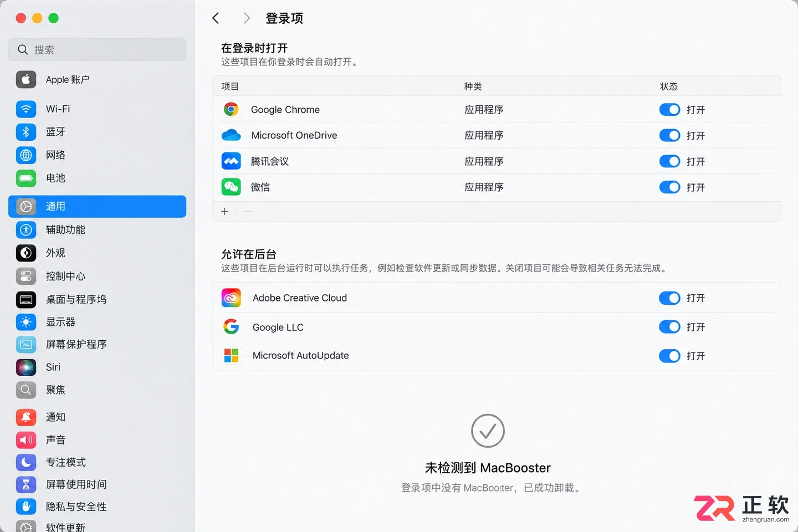
Task: Switch off 微信 login item toggle
Action: (669, 187)
